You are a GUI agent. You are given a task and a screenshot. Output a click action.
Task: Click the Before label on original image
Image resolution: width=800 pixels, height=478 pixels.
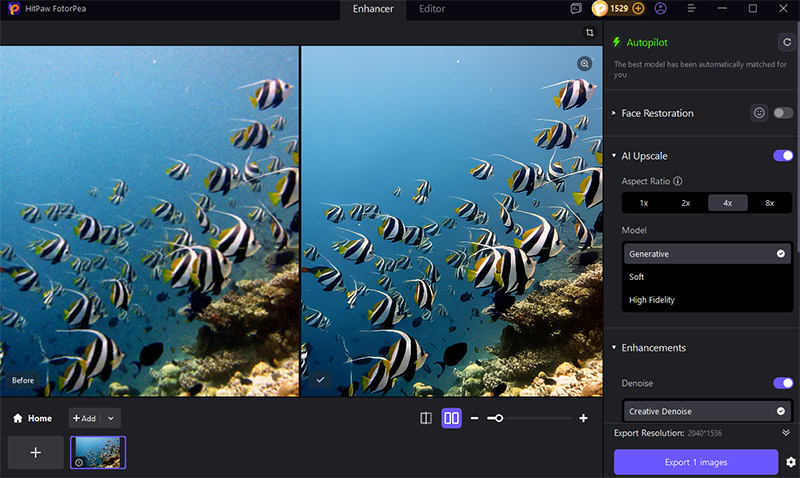pyautogui.click(x=23, y=381)
